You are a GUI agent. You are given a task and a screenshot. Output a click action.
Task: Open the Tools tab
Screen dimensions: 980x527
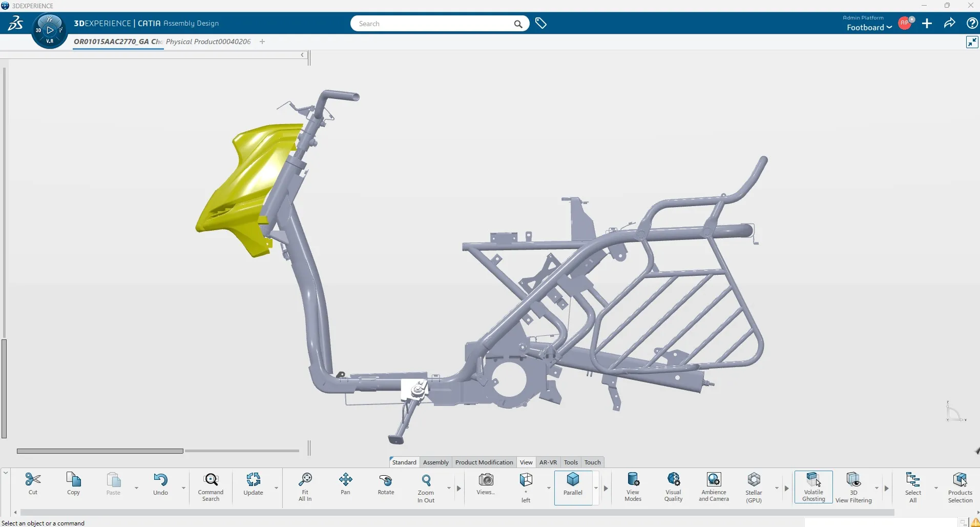click(571, 462)
